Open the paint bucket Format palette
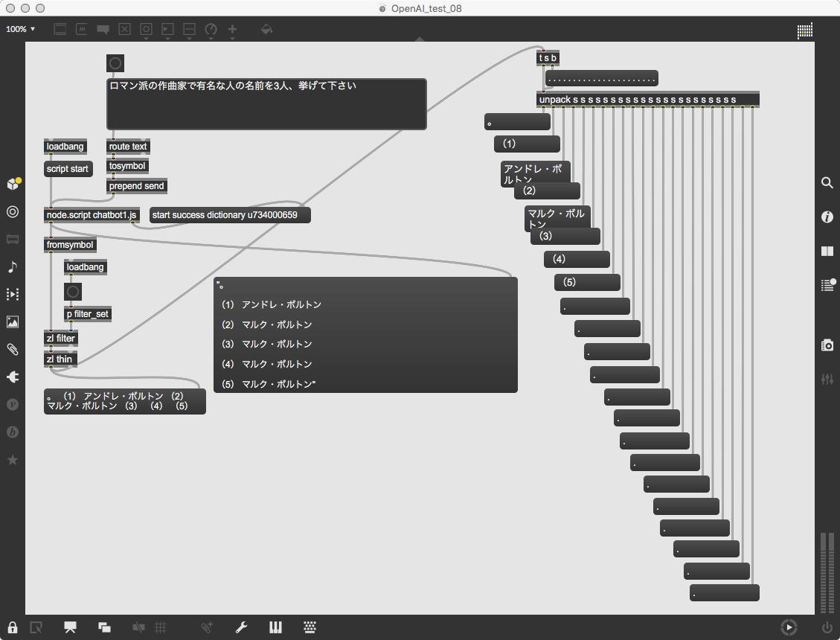This screenshot has width=840, height=640. pos(266,30)
